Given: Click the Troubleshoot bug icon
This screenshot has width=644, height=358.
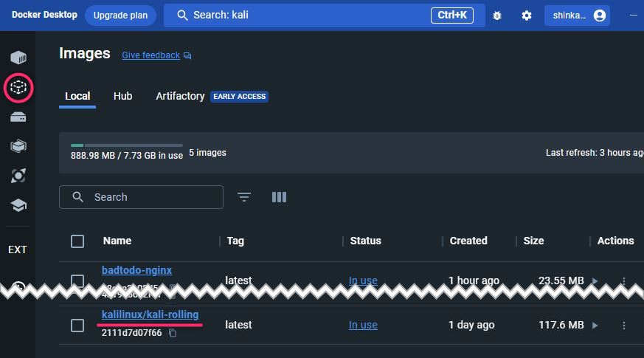Looking at the screenshot, I should click(497, 16).
